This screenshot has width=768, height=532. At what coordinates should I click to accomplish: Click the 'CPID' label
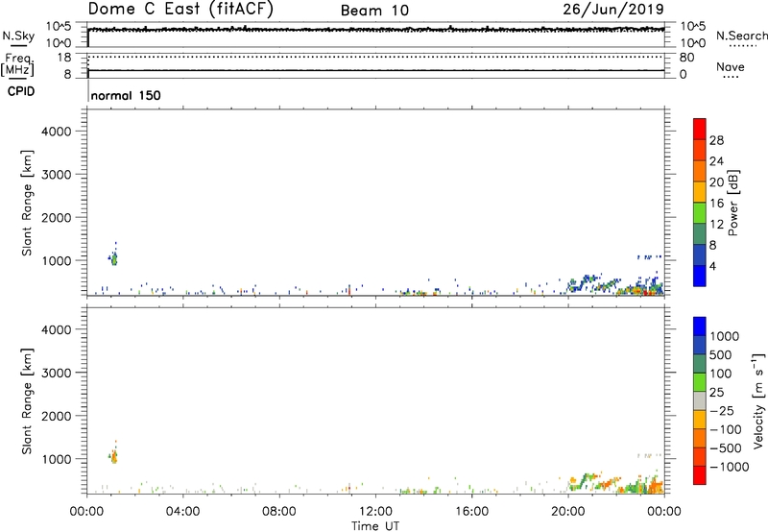tap(21, 91)
